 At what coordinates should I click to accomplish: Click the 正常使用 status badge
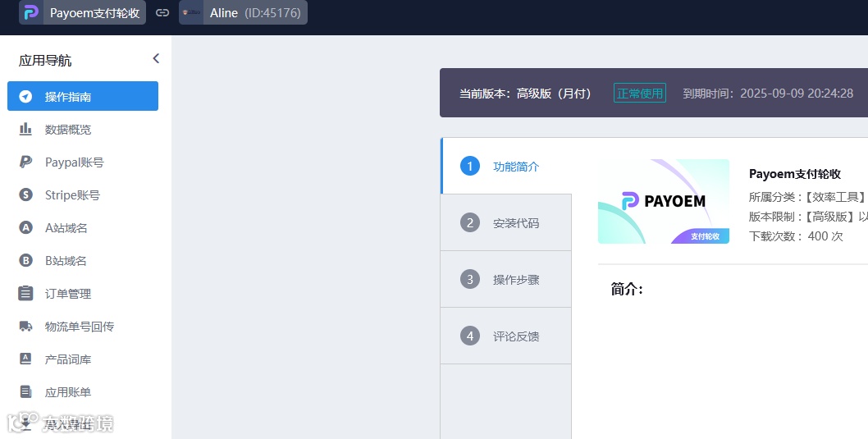point(640,93)
